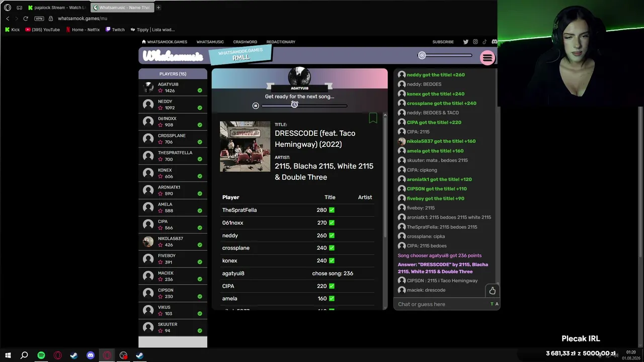
Task: Click the Title column header in results
Action: pyautogui.click(x=330, y=198)
